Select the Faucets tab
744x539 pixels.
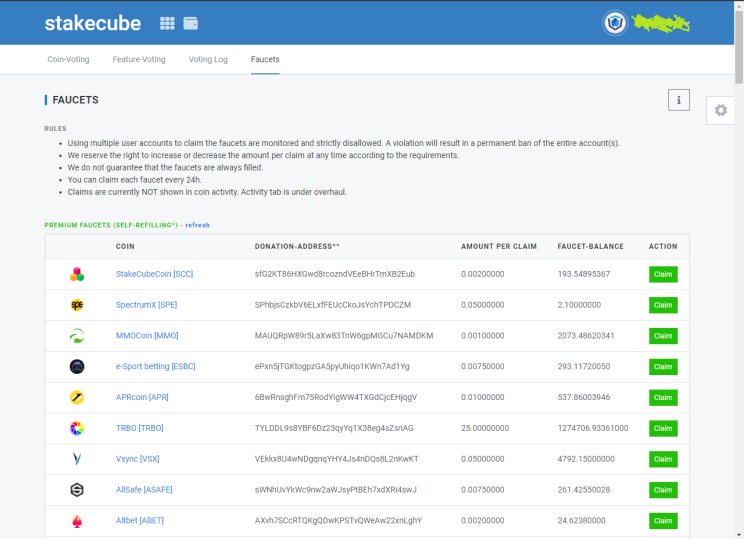[x=265, y=59]
